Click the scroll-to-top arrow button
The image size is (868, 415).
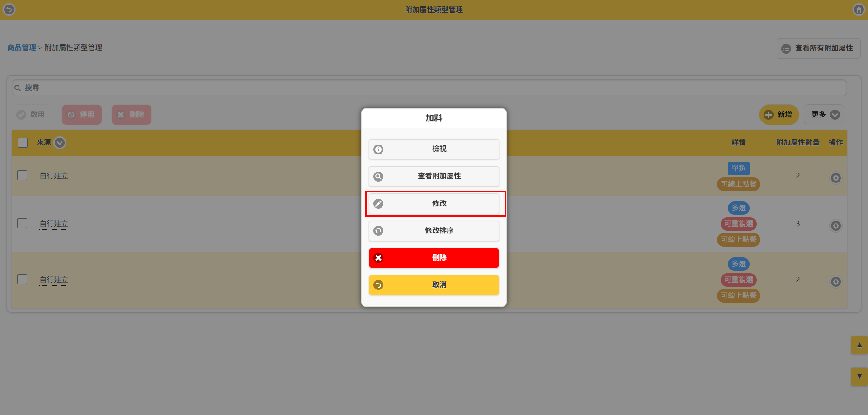pos(859,345)
